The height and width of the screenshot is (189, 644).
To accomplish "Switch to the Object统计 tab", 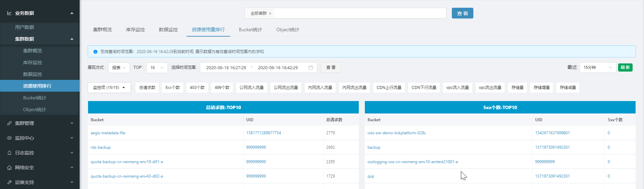I will click(288, 30).
